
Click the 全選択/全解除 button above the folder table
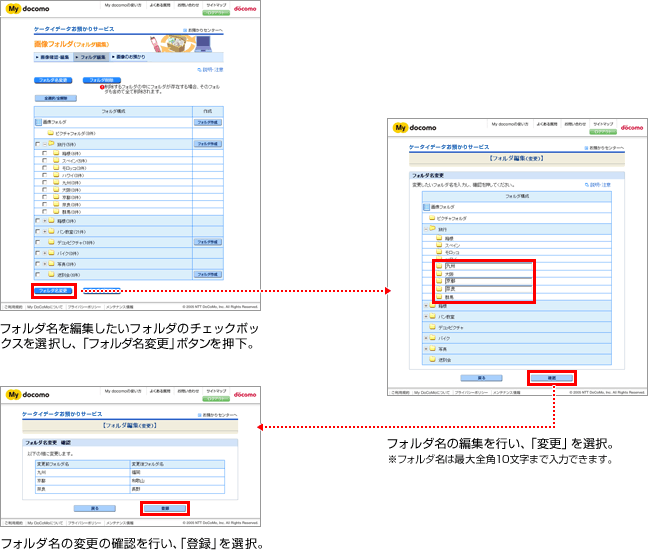coord(54,98)
